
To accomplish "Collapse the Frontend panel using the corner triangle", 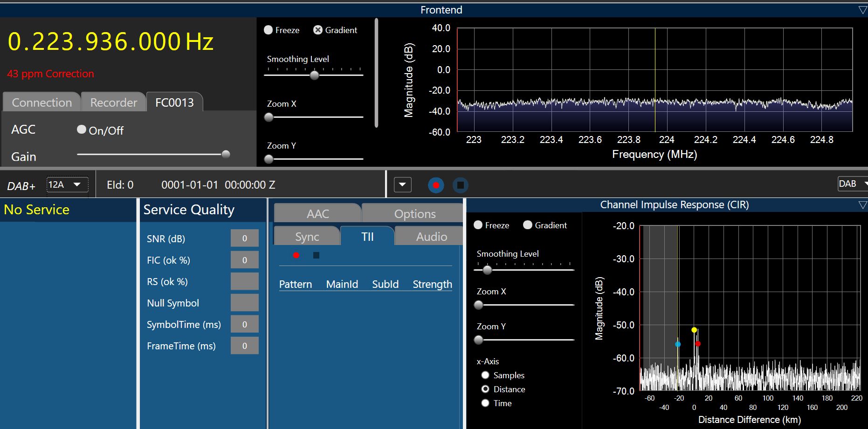I will pos(862,10).
